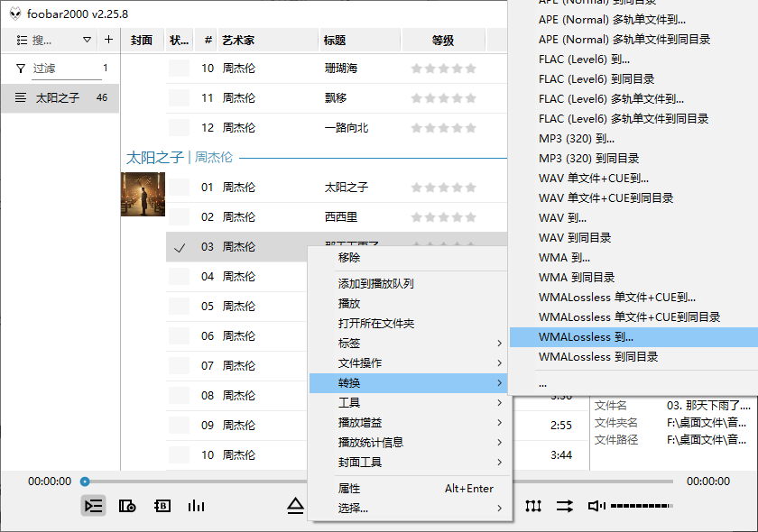Viewport: 758px width, 532px height.
Task: Choose FLAC (Level6) 多轨单文件到... preset
Action: click(x=633, y=98)
